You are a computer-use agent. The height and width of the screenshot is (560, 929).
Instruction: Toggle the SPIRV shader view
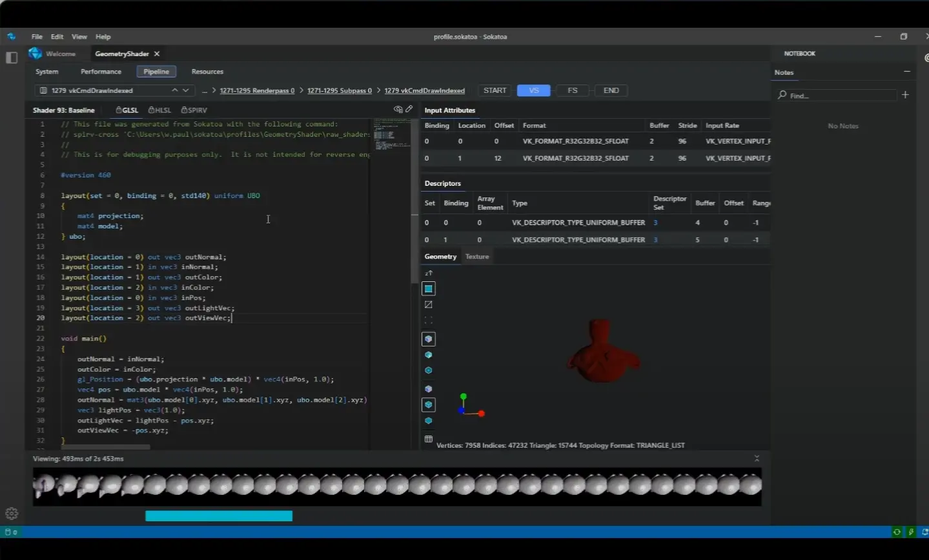pyautogui.click(x=194, y=110)
